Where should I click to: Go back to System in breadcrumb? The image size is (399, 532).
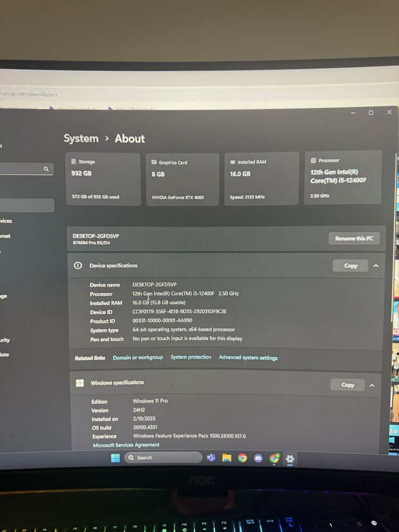(x=81, y=138)
